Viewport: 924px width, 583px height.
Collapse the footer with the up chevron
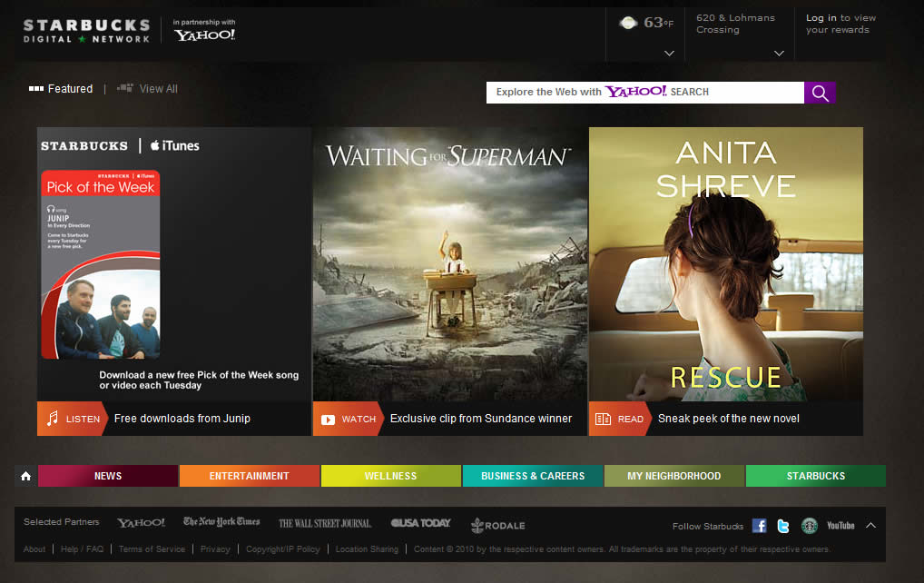pos(871,525)
